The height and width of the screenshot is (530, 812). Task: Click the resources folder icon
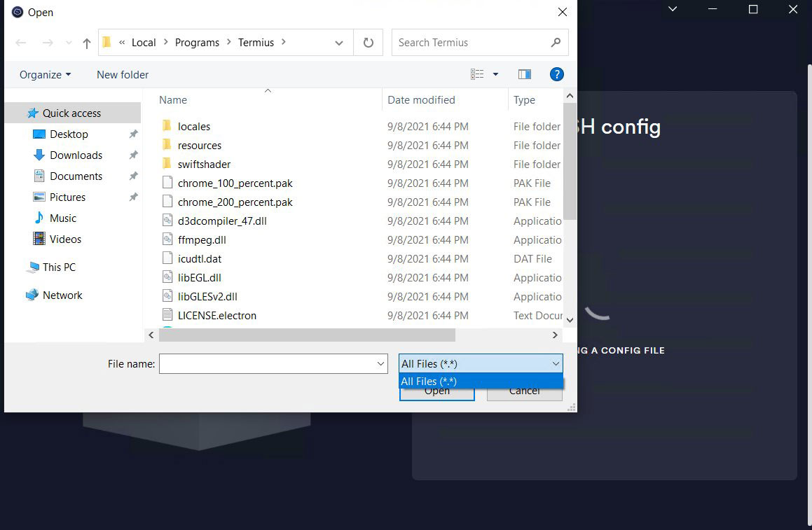[167, 145]
